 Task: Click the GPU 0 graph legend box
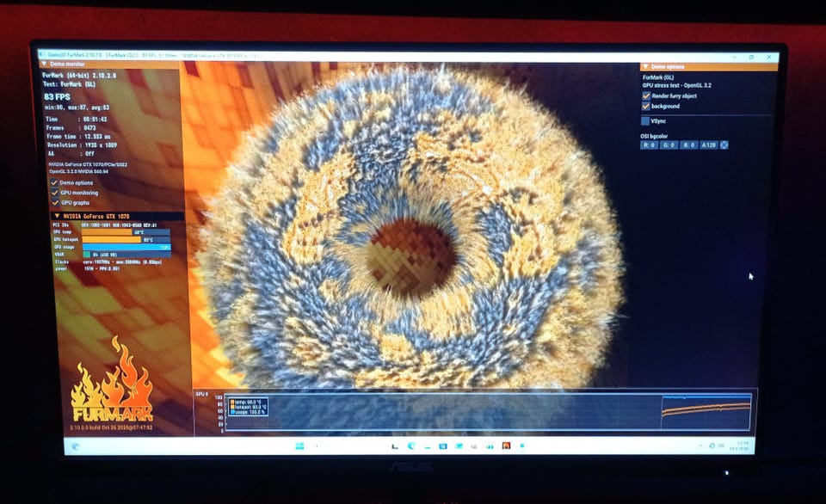click(248, 406)
